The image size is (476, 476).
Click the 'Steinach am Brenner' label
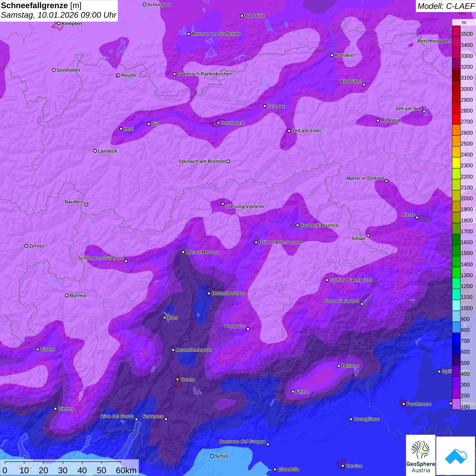pos(202,161)
